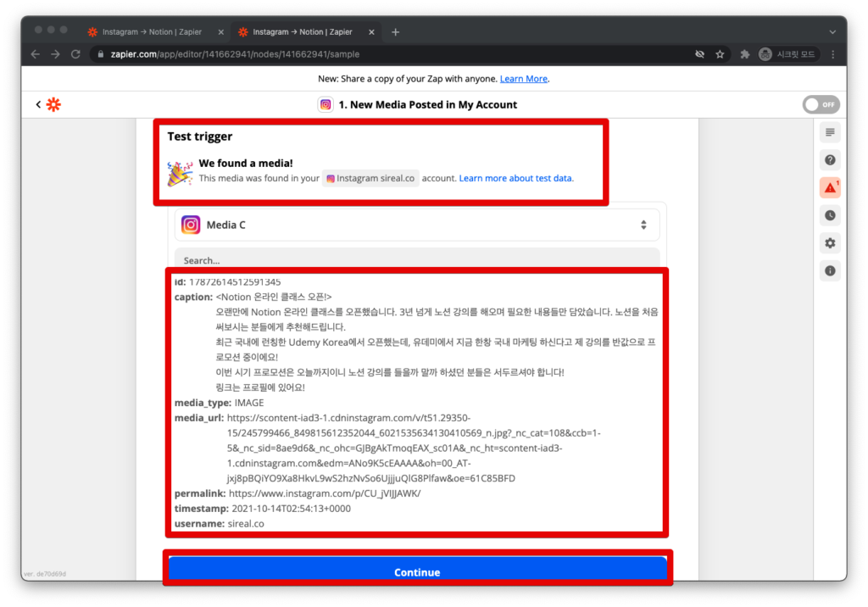868x607 pixels.
Task: Click the caption line 링크는 프로필에 있어요!
Action: [x=260, y=387]
